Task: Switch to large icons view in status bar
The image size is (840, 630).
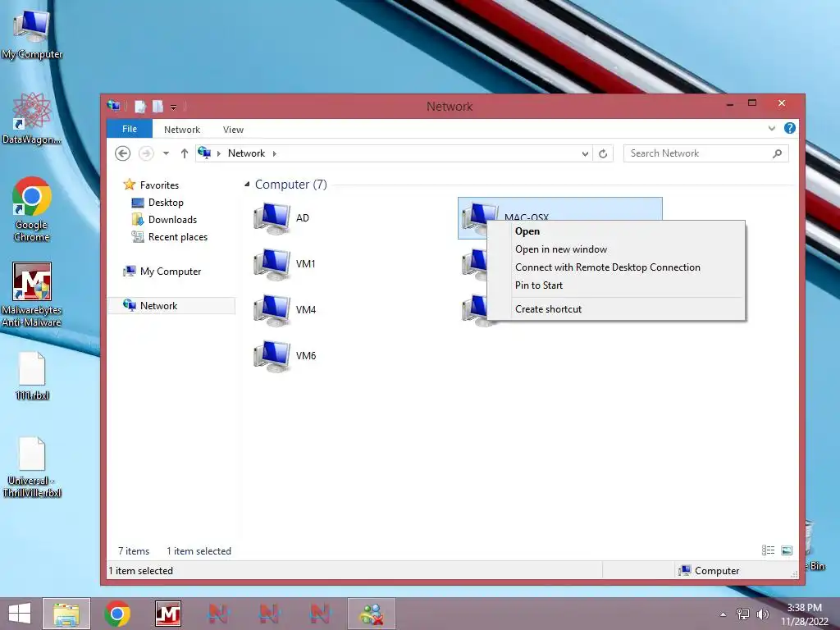Action: (x=787, y=550)
